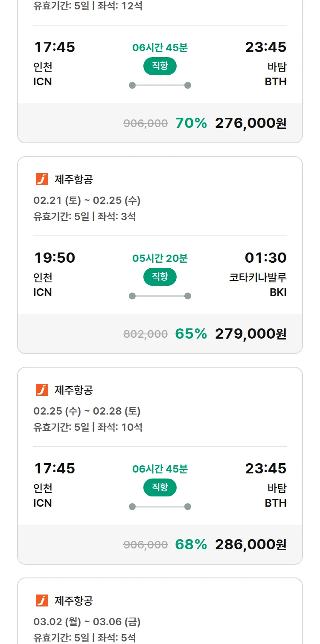Screen dimensions: 320x644
Task: Click the 70% discount label
Action: click(x=191, y=123)
